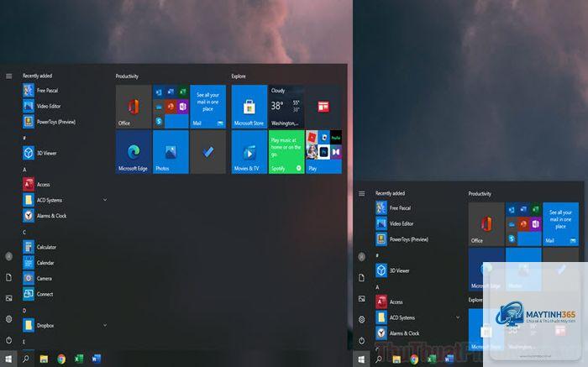Open the To Do checkmark tile in left menu

pyautogui.click(x=207, y=152)
